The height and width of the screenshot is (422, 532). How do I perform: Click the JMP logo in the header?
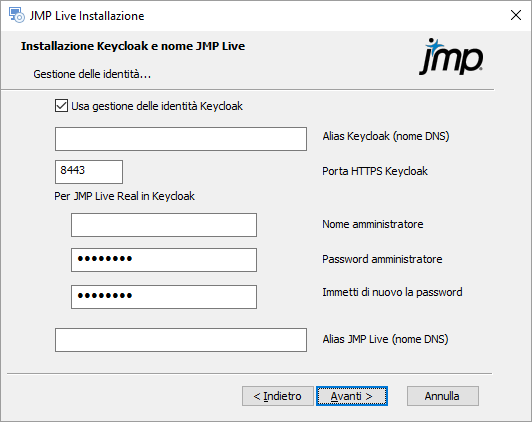[x=451, y=57]
